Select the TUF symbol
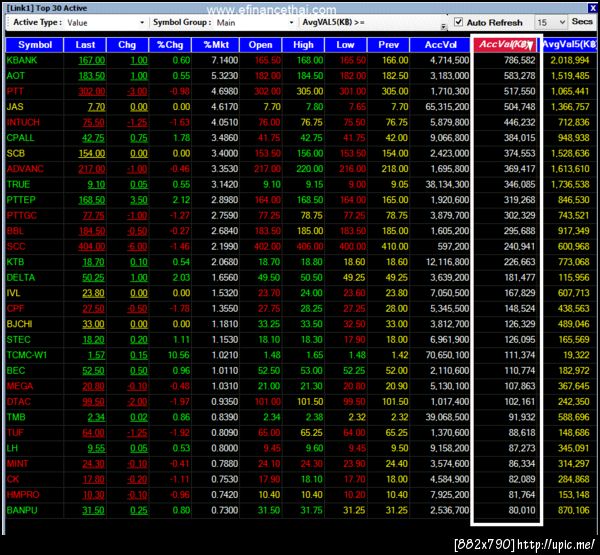This screenshot has height=555, width=600. tap(15, 433)
